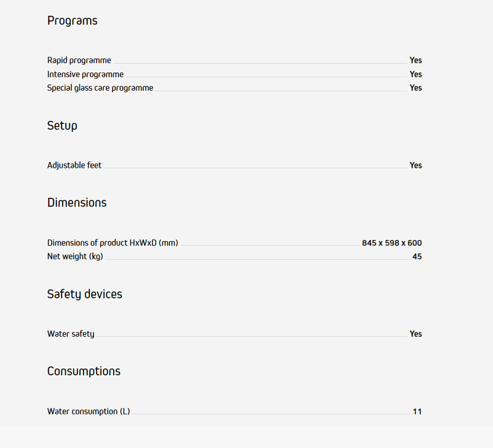Image resolution: width=493 pixels, height=448 pixels.
Task: Click the net weight value 45
Action: coord(417,257)
